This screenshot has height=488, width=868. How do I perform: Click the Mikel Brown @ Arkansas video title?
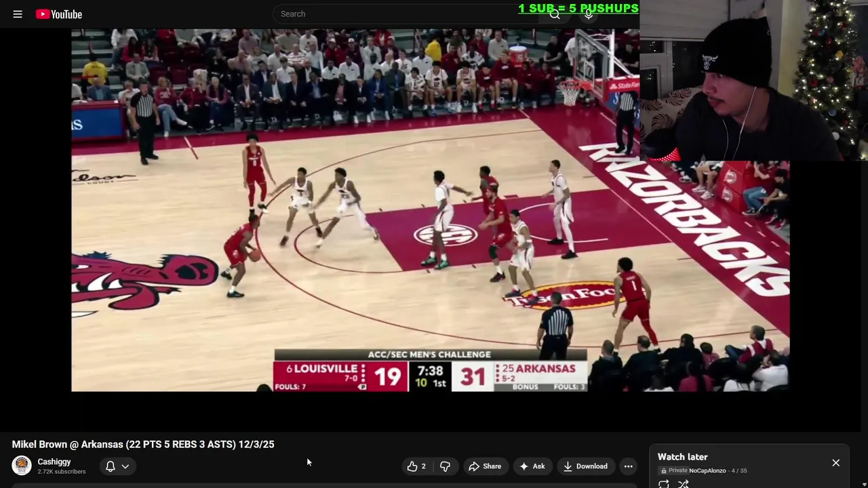click(143, 445)
